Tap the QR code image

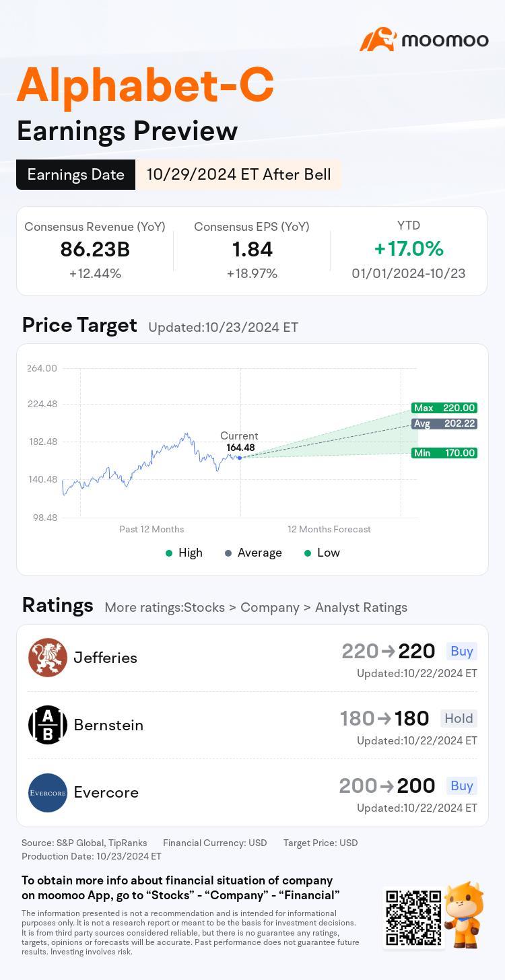pyautogui.click(x=413, y=917)
